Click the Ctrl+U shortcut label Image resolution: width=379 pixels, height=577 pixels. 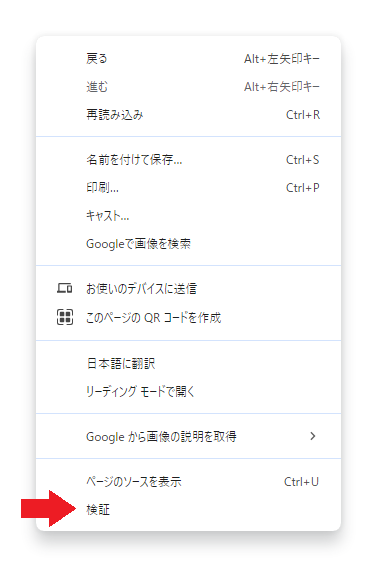301,482
